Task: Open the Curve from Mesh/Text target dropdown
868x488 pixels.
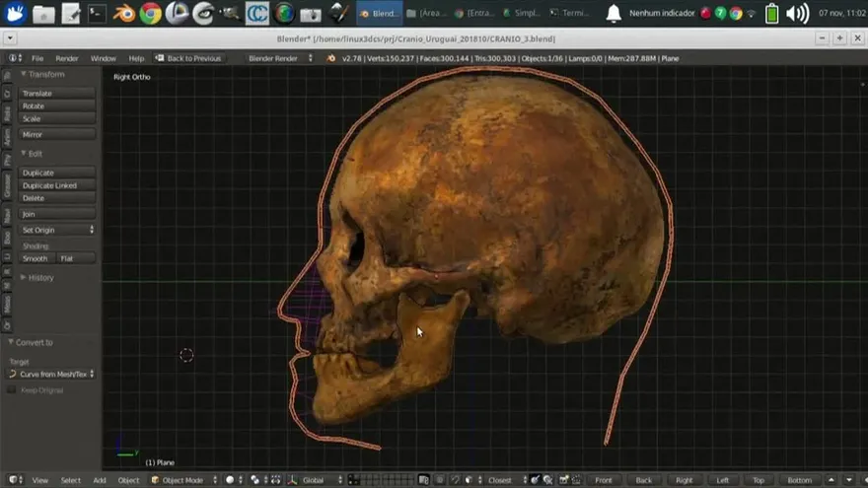Action: tap(54, 375)
